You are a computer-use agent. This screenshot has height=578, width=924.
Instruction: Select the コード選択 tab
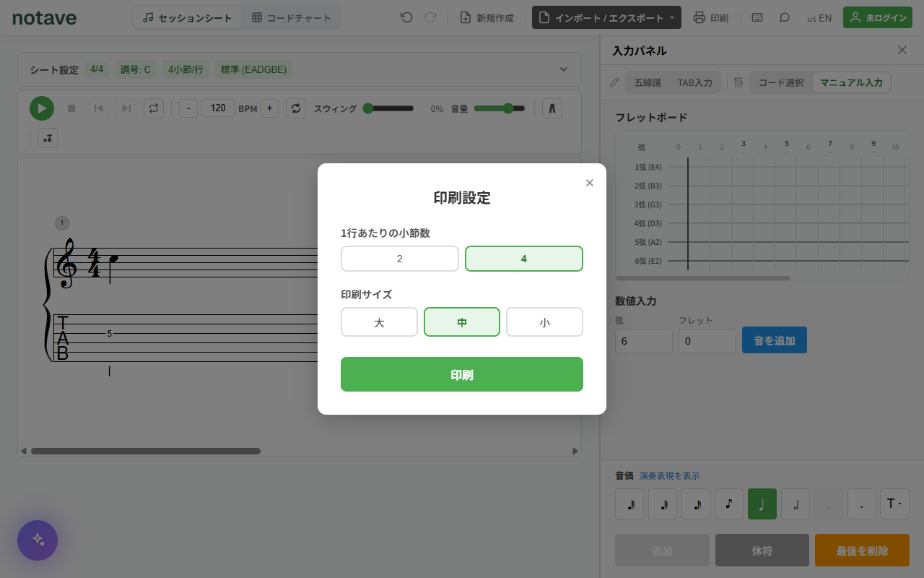pos(781,82)
